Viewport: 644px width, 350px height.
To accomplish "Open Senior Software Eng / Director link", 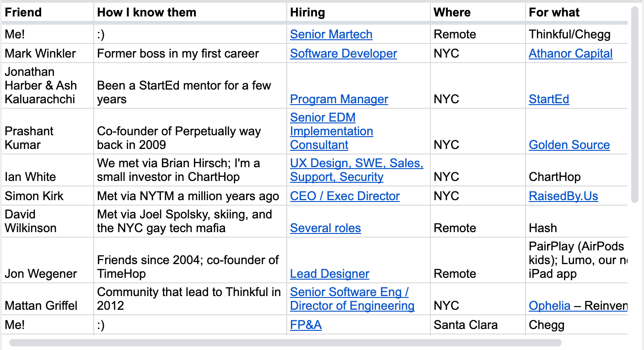I will click(x=352, y=299).
